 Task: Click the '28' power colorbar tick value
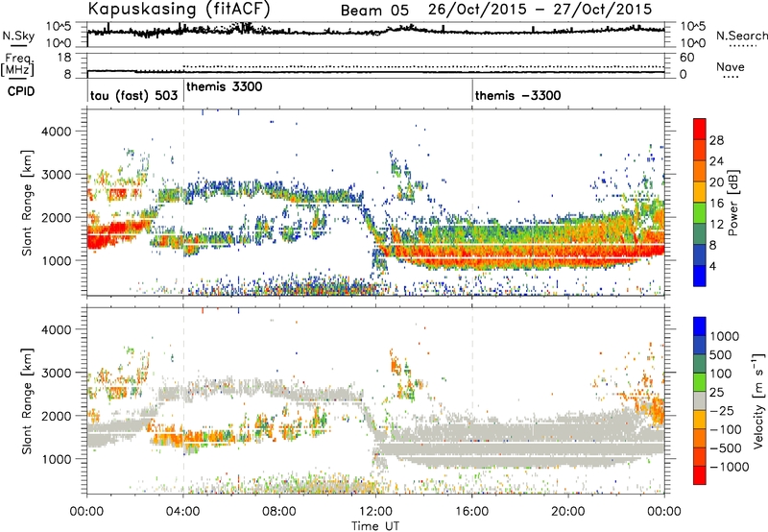(x=716, y=140)
